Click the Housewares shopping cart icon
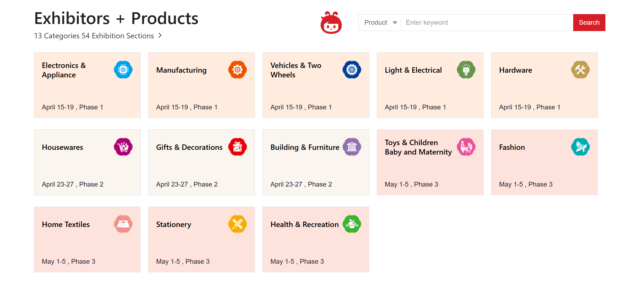Viewport: 644px width, 287px height. [x=123, y=147]
